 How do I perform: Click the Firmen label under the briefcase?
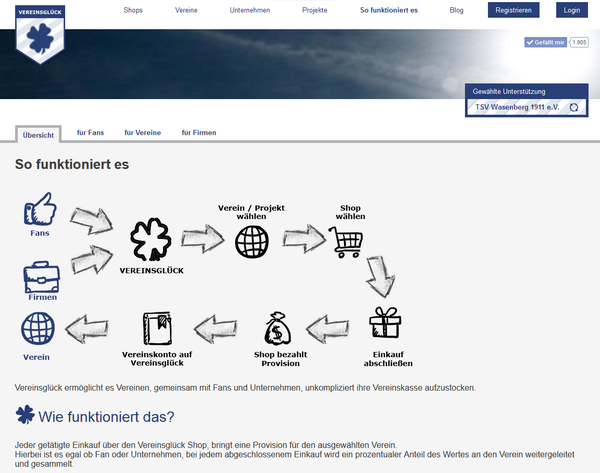[x=42, y=297]
